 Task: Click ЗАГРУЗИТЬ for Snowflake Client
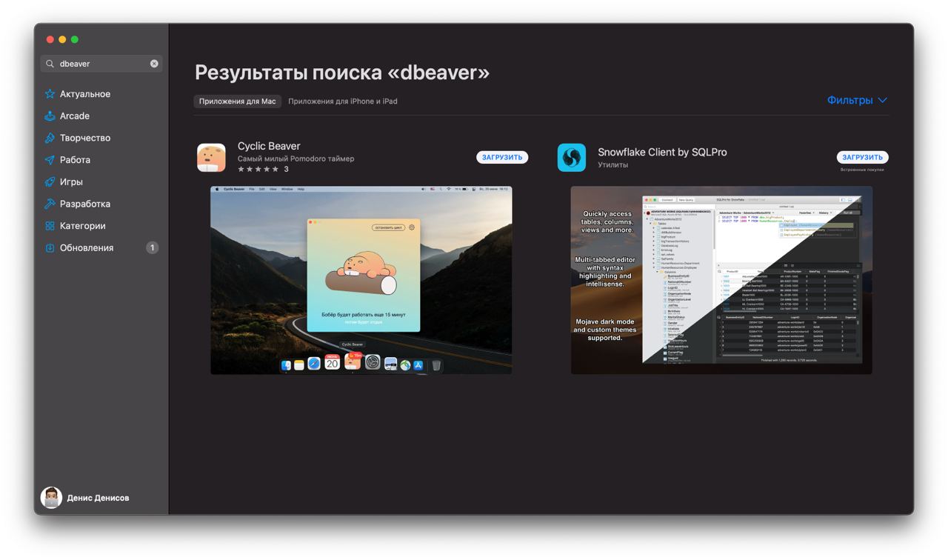pyautogui.click(x=863, y=157)
